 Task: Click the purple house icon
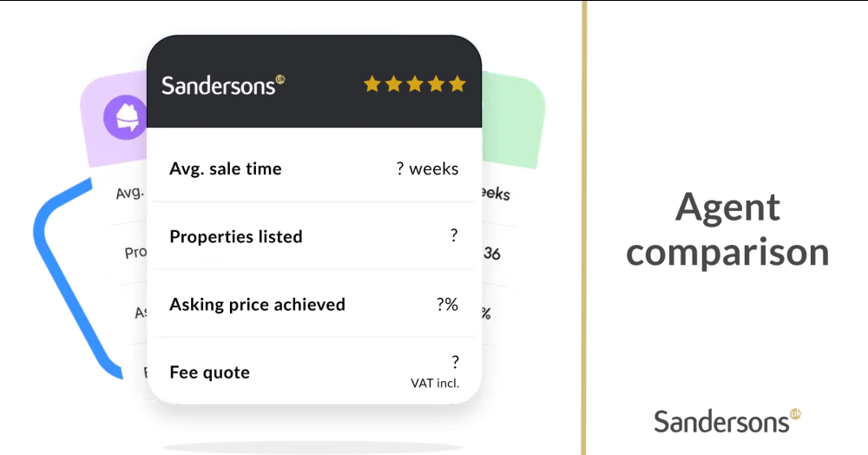125,118
